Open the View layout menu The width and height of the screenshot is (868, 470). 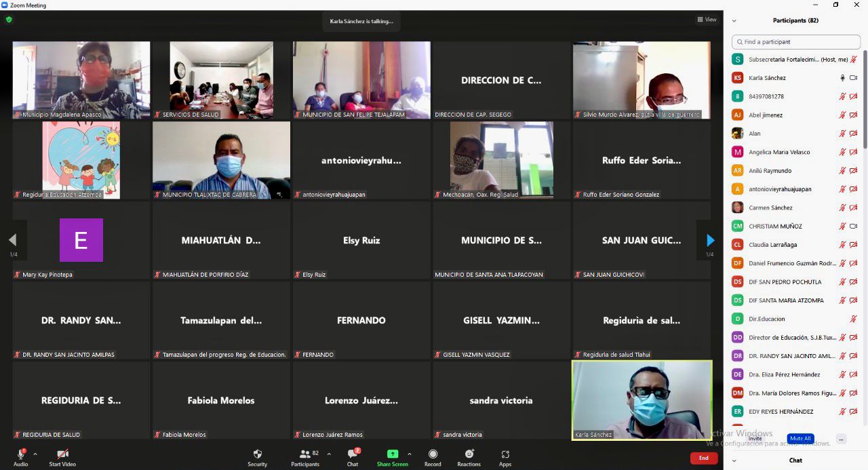coord(707,20)
